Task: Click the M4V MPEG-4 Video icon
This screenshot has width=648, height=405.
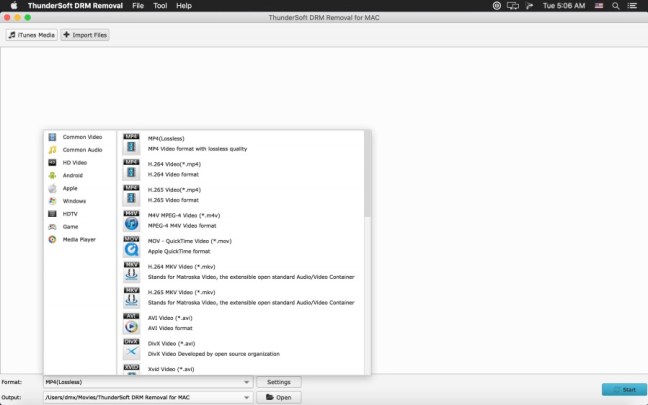Action: (131, 220)
